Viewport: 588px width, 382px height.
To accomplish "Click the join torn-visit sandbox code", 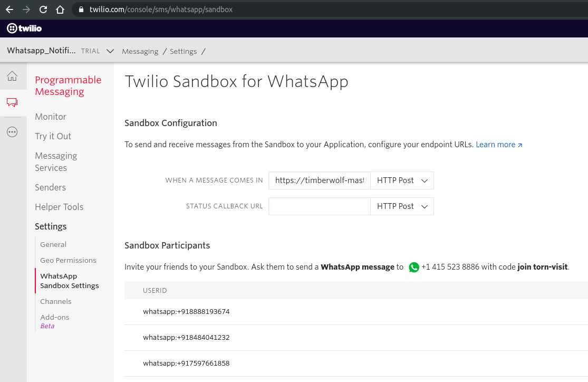I will click(542, 267).
